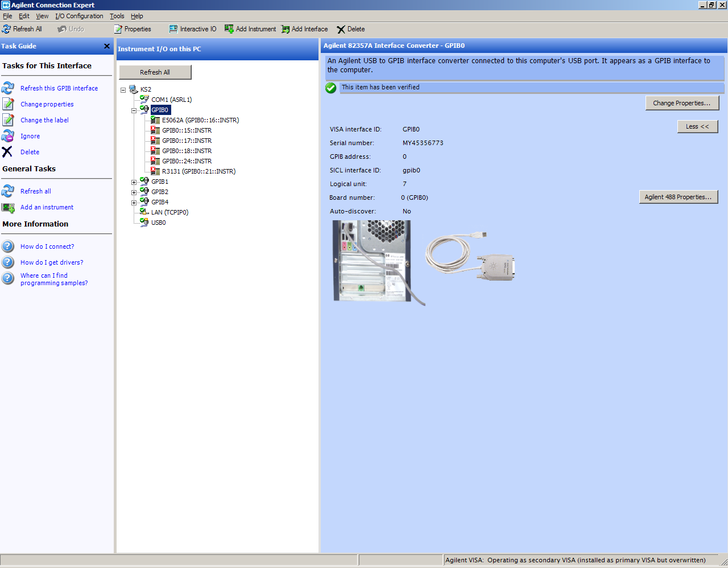Viewport: 728px width, 568px height.
Task: Open Interactive IO from the toolbar
Action: (173, 29)
